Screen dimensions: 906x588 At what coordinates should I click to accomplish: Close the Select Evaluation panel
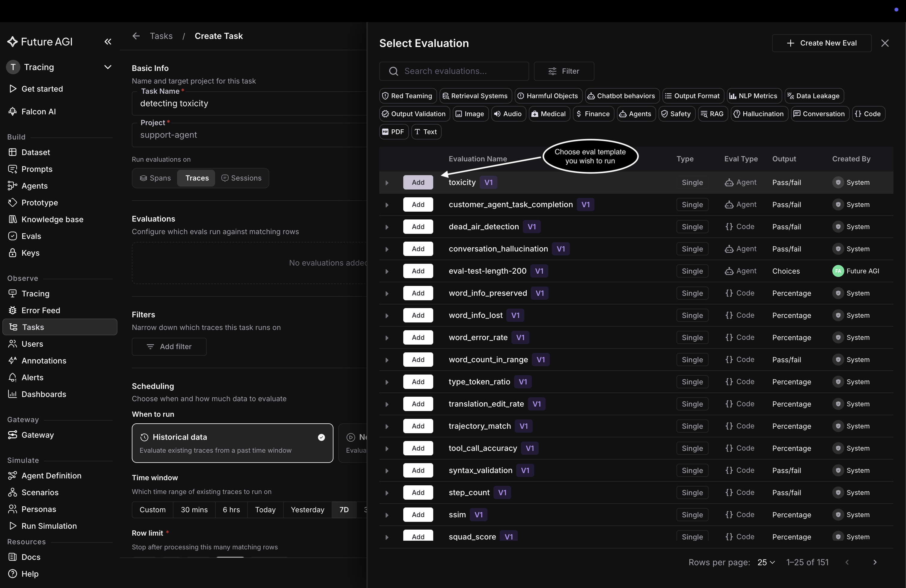click(x=885, y=43)
